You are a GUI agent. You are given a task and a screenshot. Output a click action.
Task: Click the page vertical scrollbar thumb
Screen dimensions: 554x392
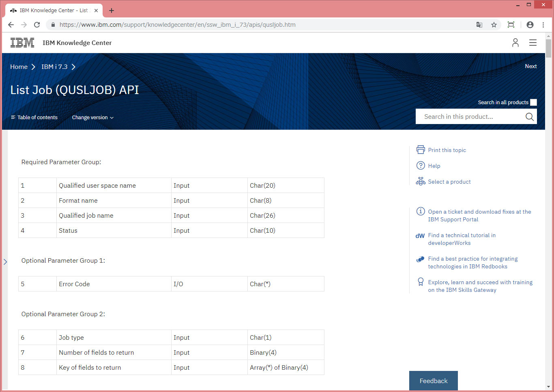click(x=548, y=49)
